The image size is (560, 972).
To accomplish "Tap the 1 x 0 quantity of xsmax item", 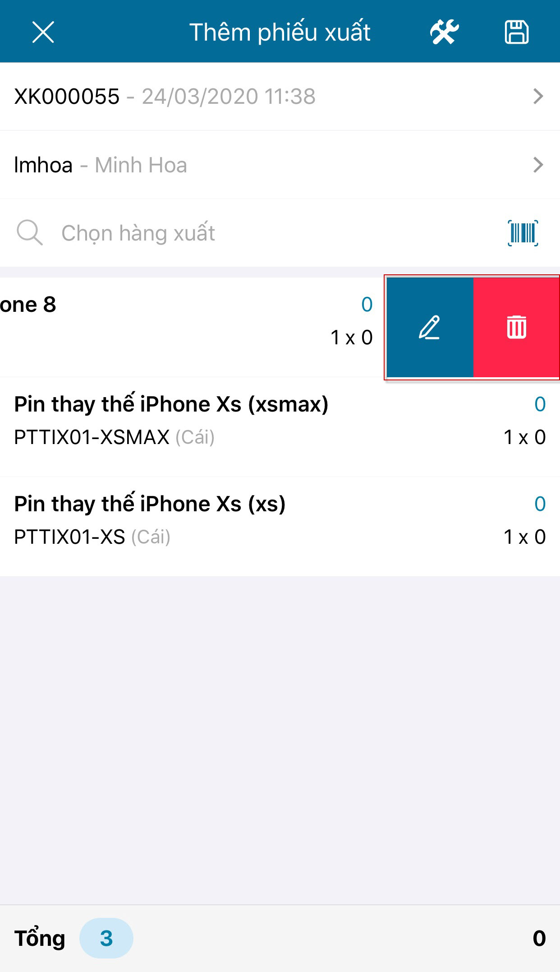I will click(x=524, y=437).
